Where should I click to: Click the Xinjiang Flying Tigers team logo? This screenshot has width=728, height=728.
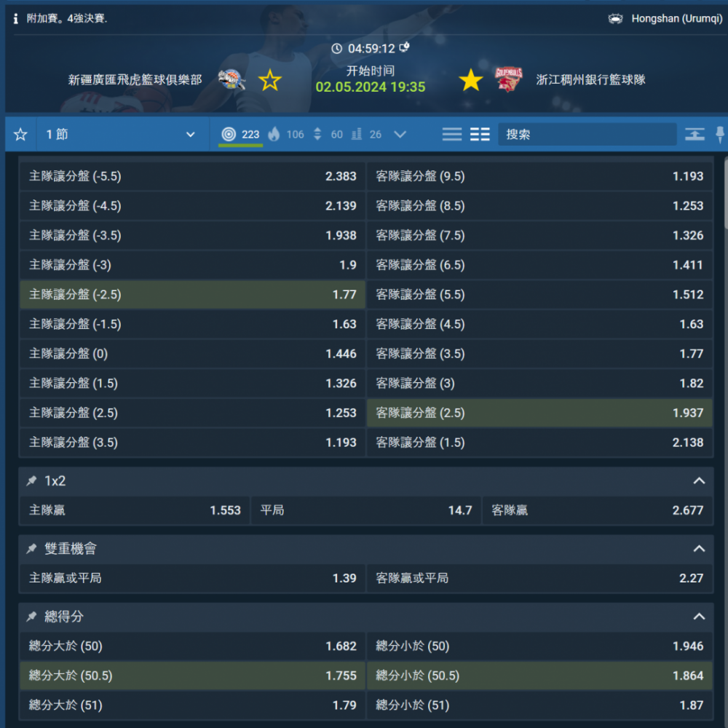[x=232, y=80]
